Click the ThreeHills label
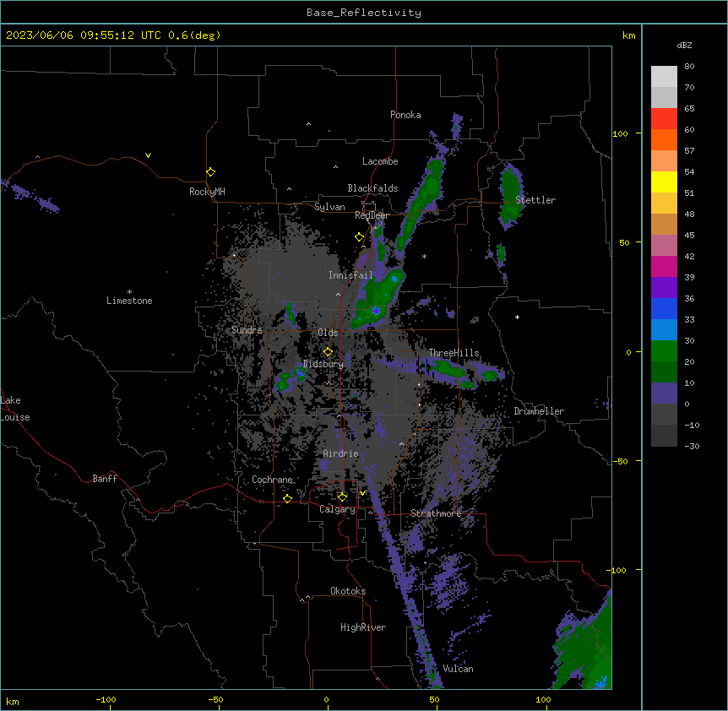The height and width of the screenshot is (711, 728). coord(454,353)
